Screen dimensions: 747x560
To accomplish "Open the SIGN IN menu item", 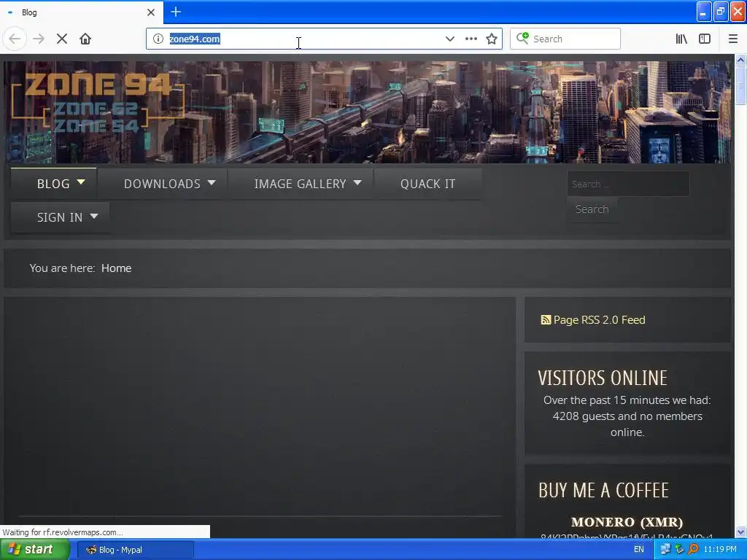I will point(60,217).
